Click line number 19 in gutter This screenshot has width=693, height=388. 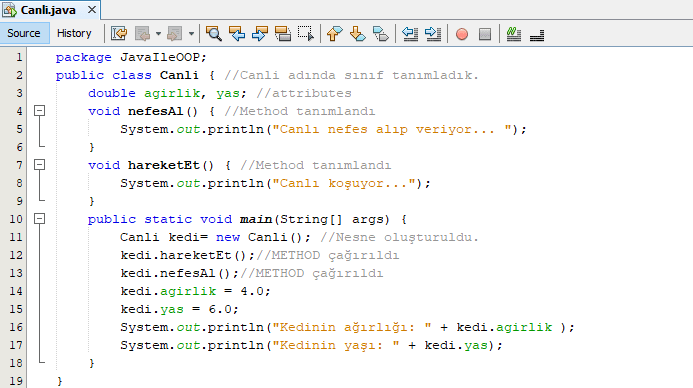pyautogui.click(x=16, y=381)
